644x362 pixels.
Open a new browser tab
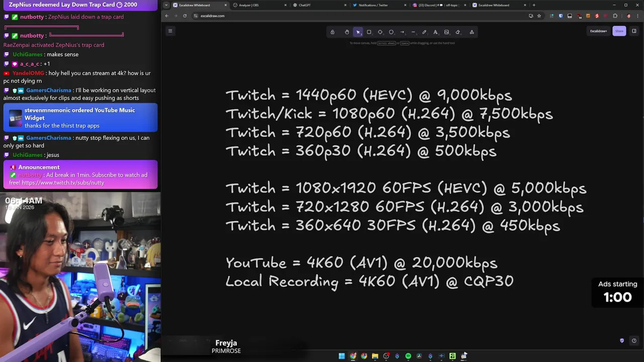(x=534, y=5)
